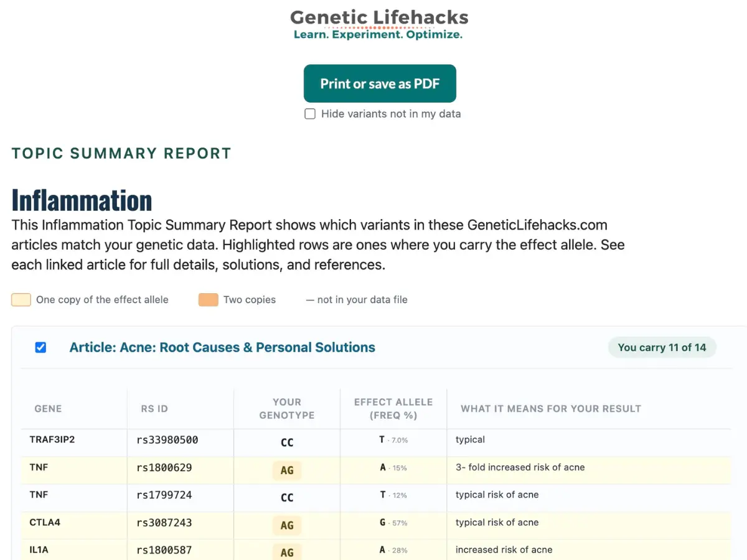
Task: Click the WHAT IT MEANS FOR YOUR RESULT header
Action: pos(551,409)
